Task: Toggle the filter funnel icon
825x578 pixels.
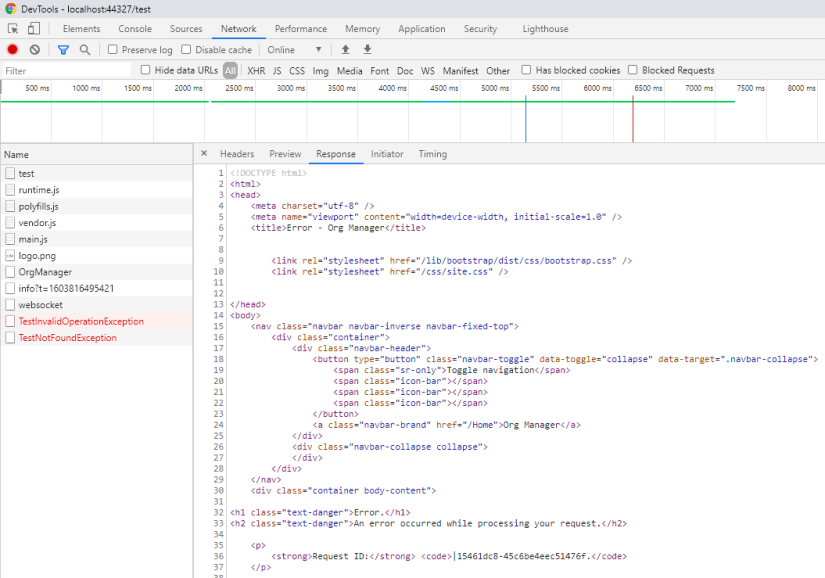Action: click(63, 50)
